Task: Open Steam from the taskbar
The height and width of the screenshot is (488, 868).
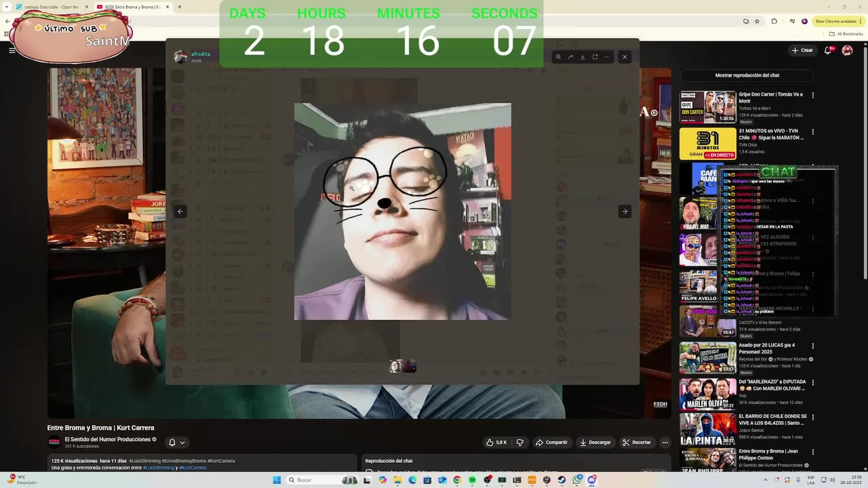Action: 561,480
